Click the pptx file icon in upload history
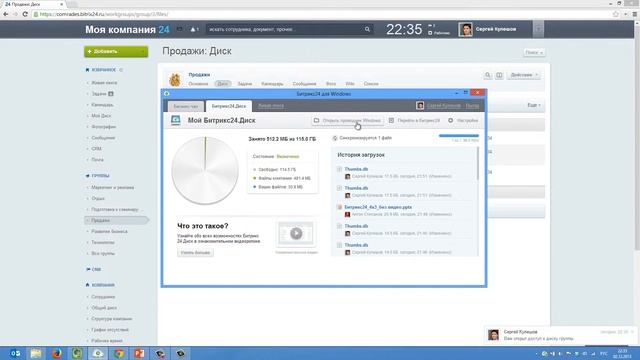This screenshot has height=360, width=640. coord(339,207)
